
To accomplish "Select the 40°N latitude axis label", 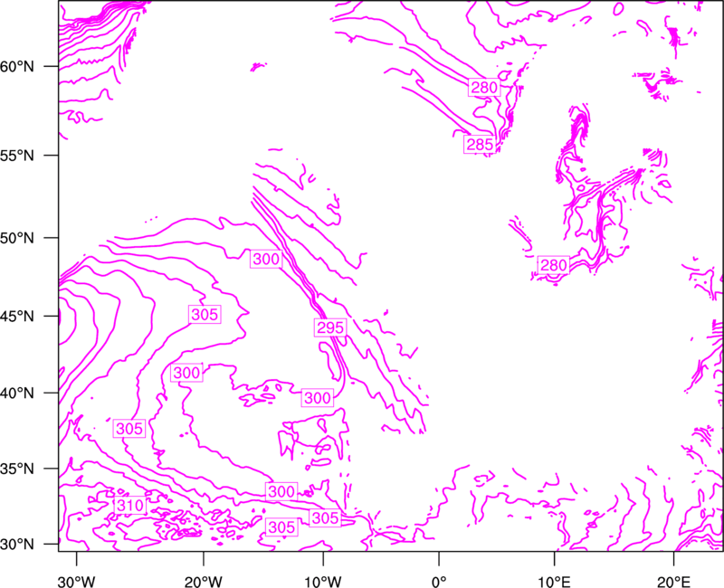I will [x=17, y=393].
